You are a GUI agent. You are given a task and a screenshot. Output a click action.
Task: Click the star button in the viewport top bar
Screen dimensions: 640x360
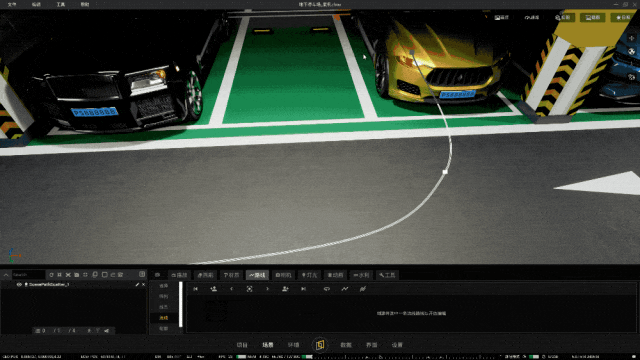623,18
